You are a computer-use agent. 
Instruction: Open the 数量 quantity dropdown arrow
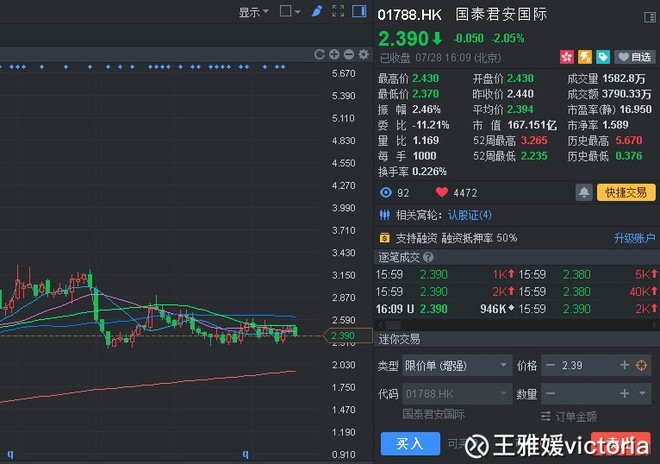coord(642,393)
